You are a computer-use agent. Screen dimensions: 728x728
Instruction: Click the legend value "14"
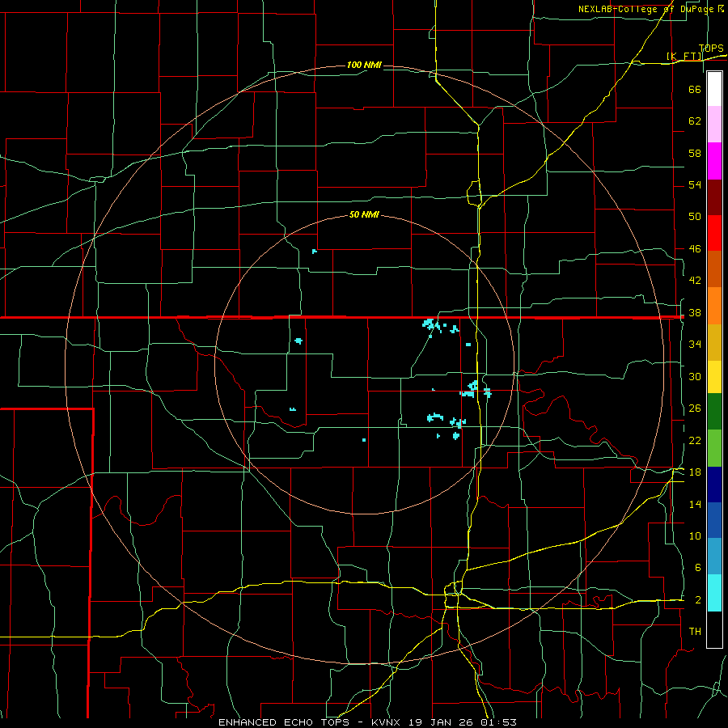coord(695,504)
